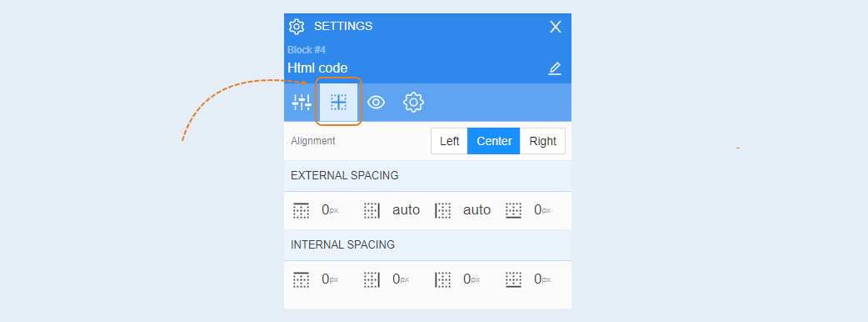Close the Settings panel

(x=556, y=27)
